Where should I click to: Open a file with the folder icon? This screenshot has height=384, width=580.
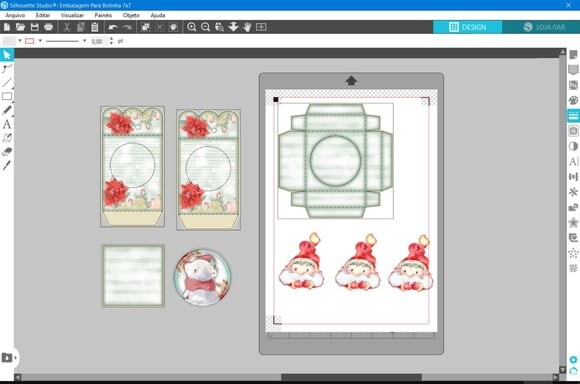pos(20,27)
